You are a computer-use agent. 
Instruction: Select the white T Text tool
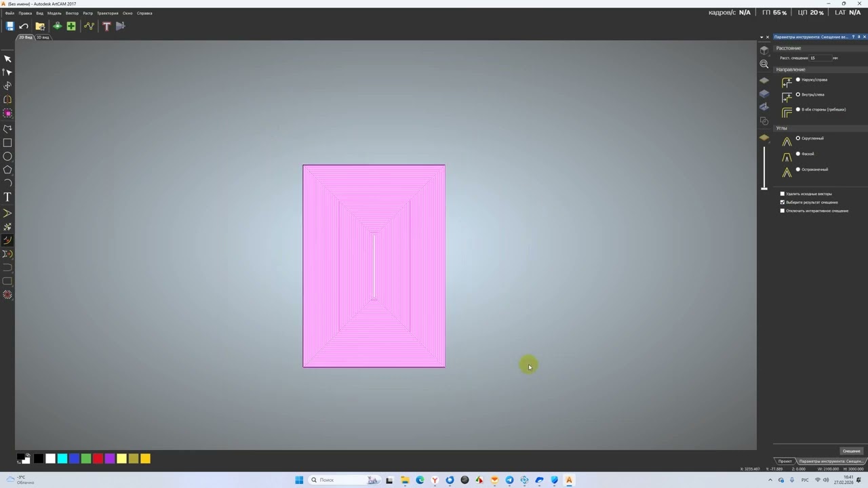(7, 197)
